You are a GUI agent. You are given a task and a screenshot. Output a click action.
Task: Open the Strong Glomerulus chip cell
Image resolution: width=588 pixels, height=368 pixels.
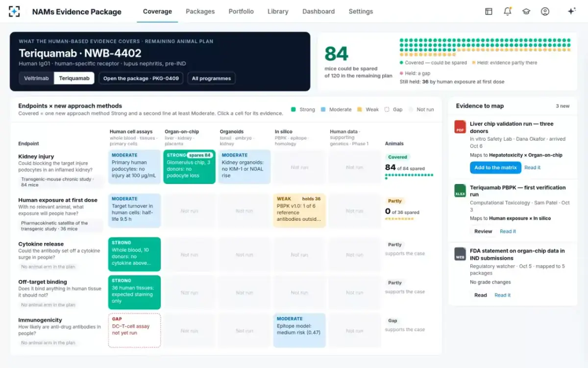point(189,167)
